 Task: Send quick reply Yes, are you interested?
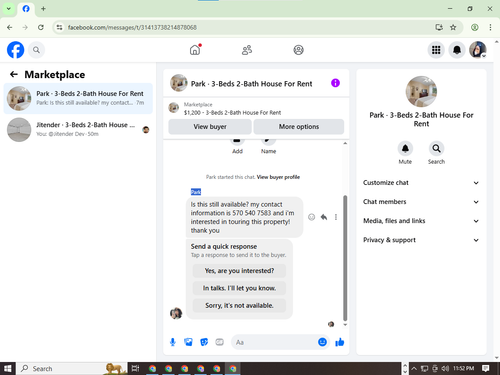pos(239,271)
